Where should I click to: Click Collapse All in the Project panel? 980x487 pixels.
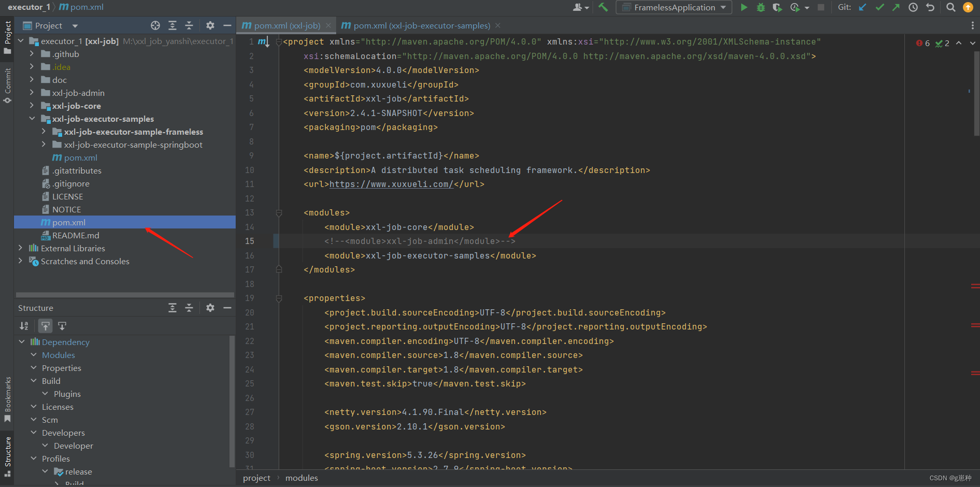[x=189, y=25]
